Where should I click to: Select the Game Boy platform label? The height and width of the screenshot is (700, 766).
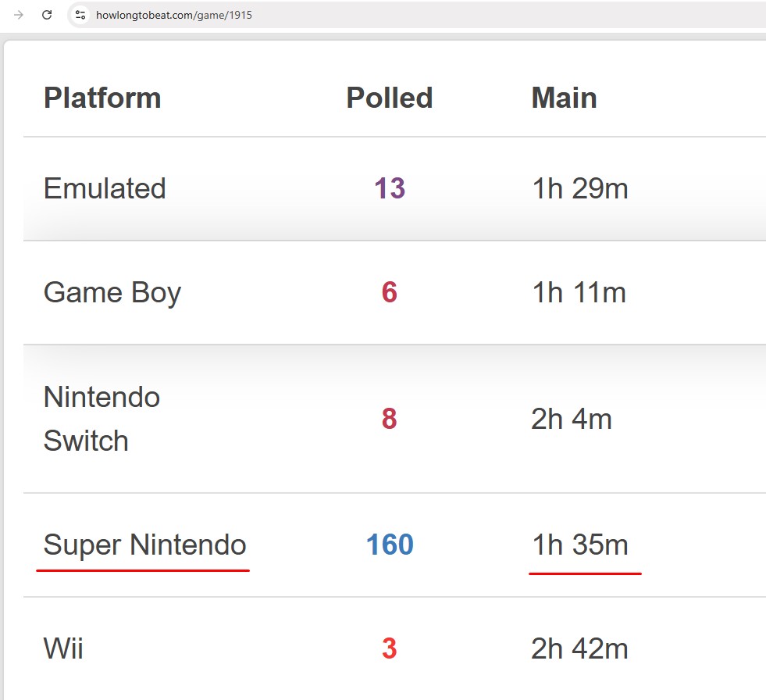click(x=112, y=293)
